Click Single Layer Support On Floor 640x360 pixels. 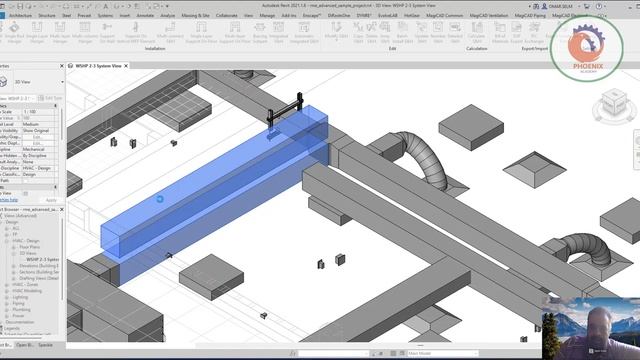point(201,33)
